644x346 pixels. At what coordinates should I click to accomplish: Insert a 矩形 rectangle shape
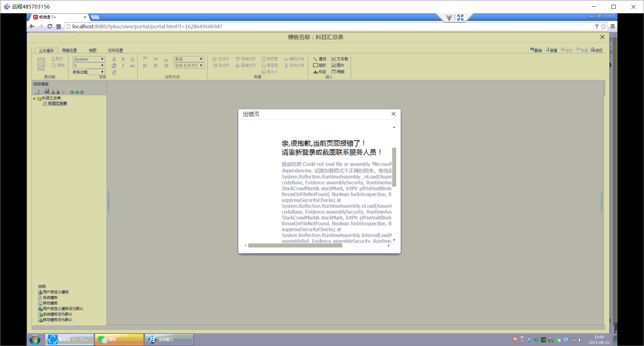pos(320,65)
